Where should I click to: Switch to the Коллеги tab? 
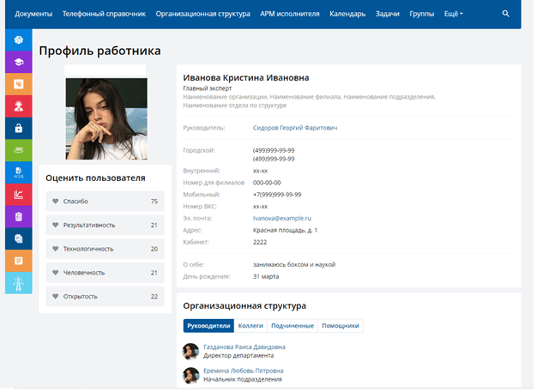click(x=250, y=326)
